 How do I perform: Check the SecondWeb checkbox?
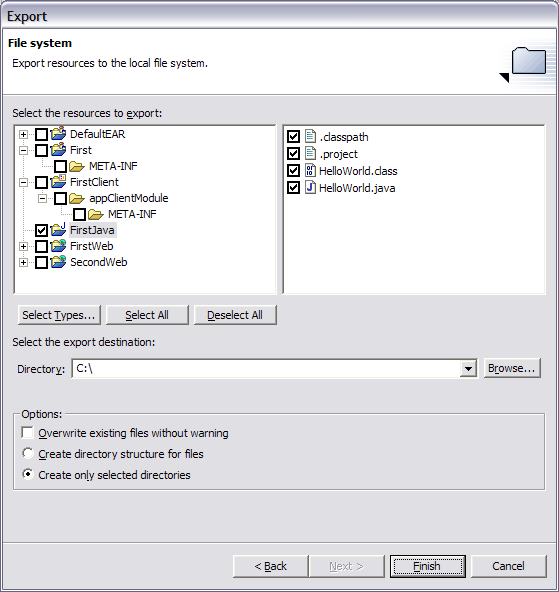(x=41, y=262)
